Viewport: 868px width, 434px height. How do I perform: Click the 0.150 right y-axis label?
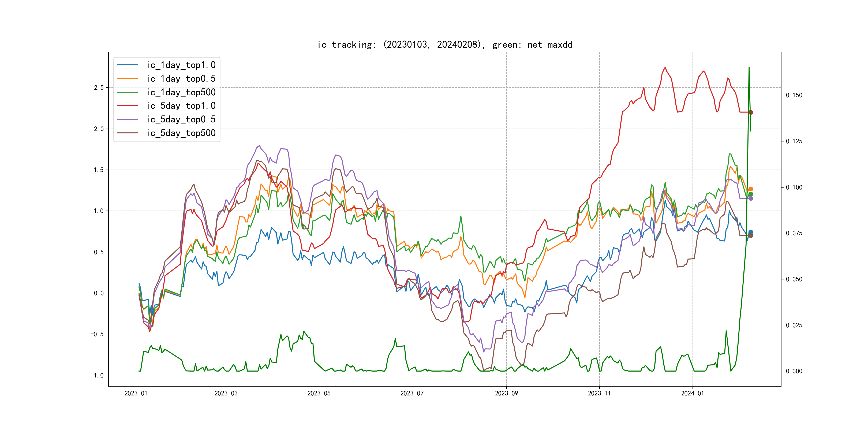(794, 95)
